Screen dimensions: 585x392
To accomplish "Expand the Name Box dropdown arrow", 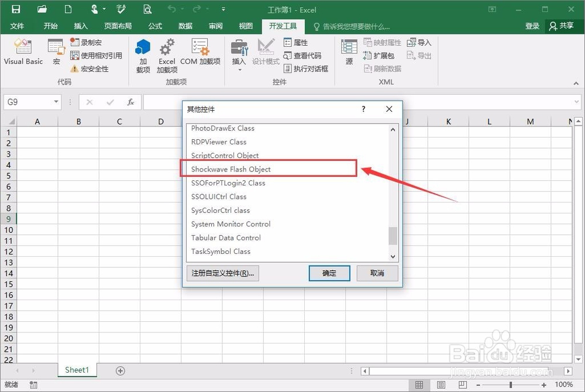I will [x=56, y=102].
